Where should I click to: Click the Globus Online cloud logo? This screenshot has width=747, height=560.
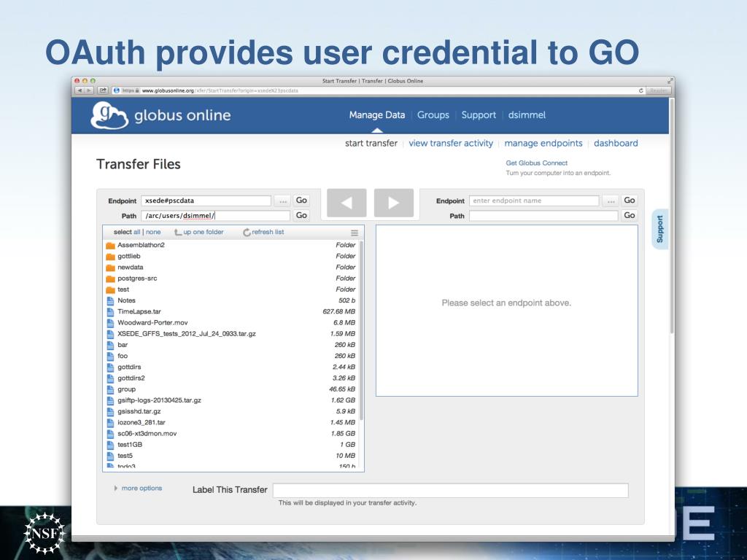109,115
